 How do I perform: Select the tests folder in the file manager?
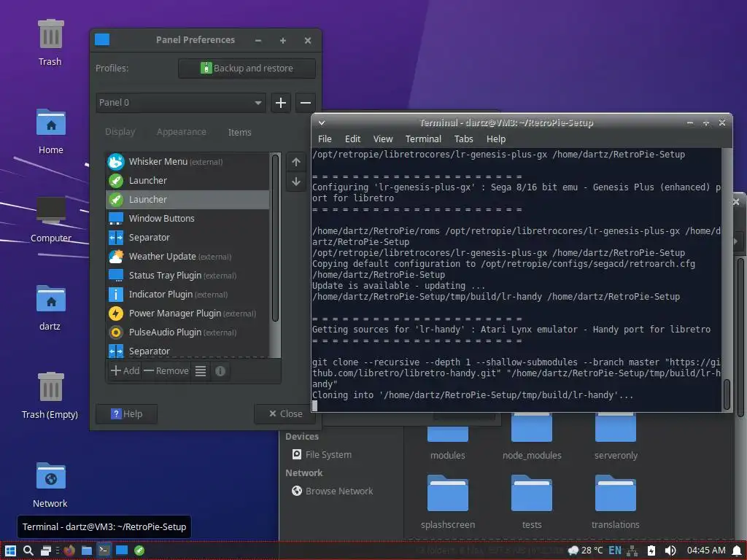[532, 502]
